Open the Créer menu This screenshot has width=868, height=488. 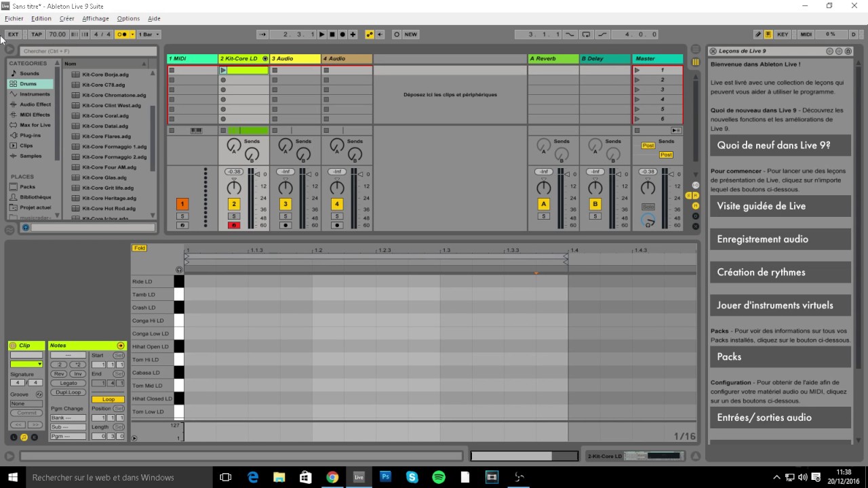pos(66,18)
